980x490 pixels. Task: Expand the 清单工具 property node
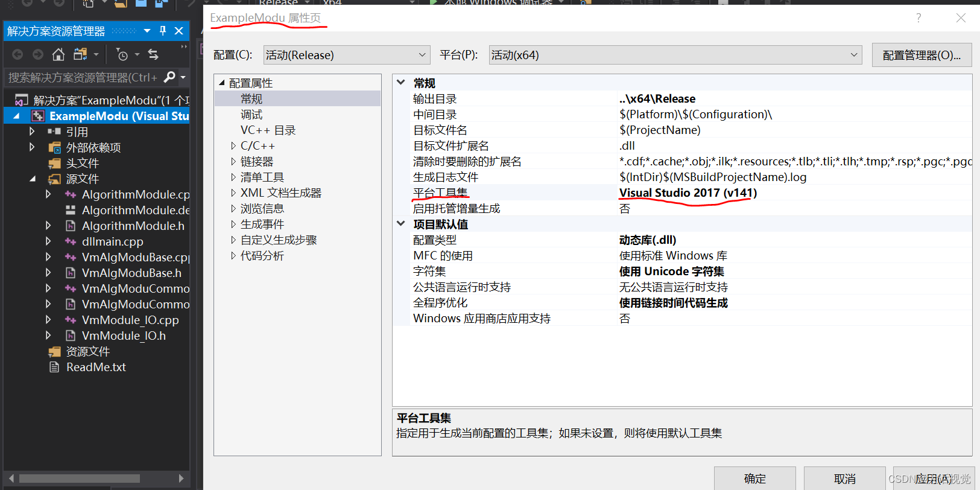[x=233, y=177]
